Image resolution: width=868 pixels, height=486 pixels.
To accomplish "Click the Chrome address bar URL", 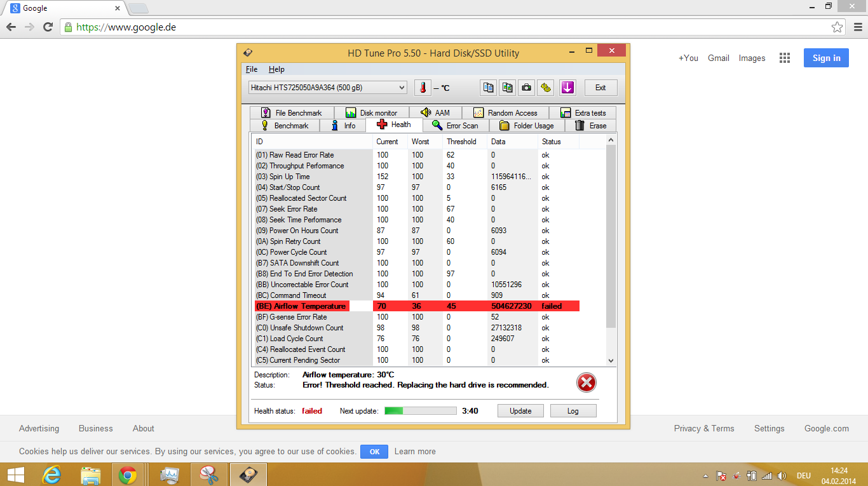I will [126, 27].
